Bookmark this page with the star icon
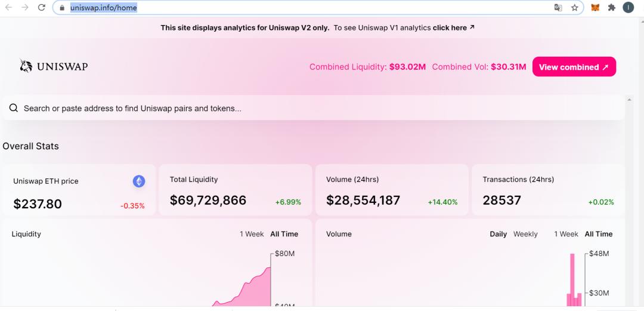644x311 pixels. click(x=575, y=7)
